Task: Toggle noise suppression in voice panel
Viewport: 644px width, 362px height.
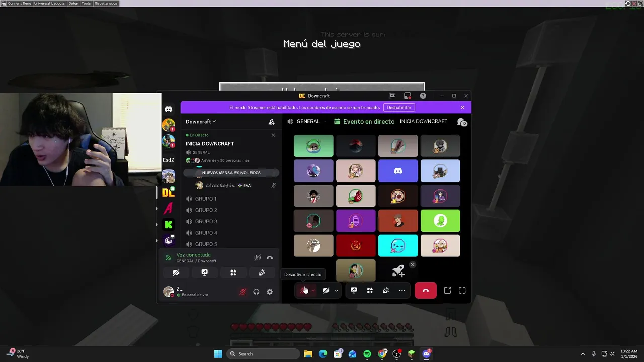Action: coord(257,258)
